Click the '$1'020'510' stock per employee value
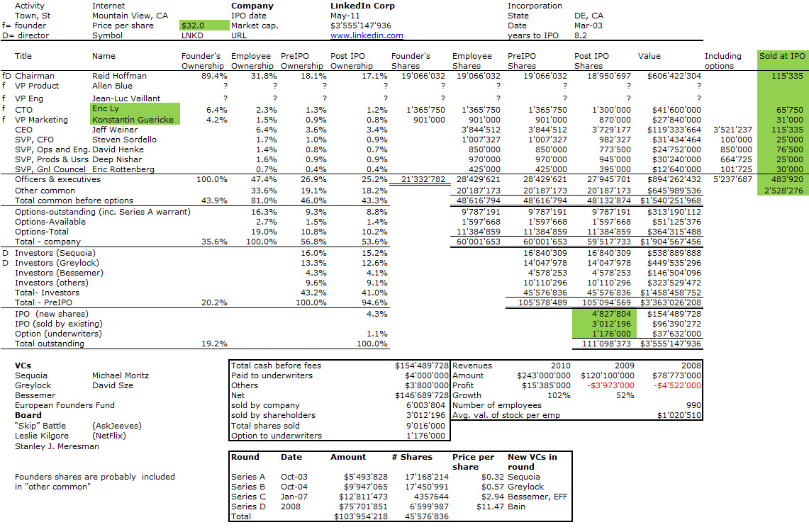 [679, 415]
